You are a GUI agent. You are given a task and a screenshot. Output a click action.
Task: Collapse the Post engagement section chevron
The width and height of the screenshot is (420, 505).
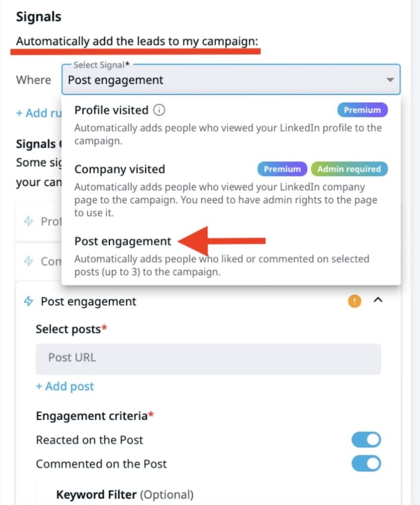coord(378,300)
